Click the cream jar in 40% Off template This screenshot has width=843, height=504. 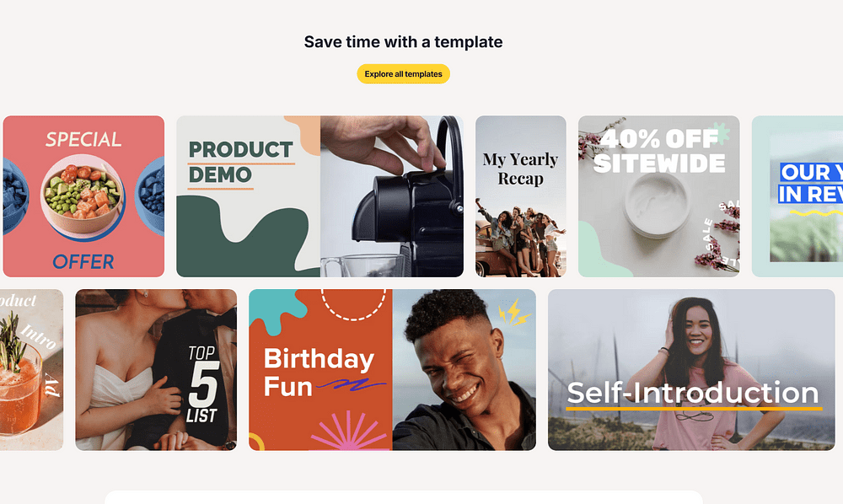point(657,206)
